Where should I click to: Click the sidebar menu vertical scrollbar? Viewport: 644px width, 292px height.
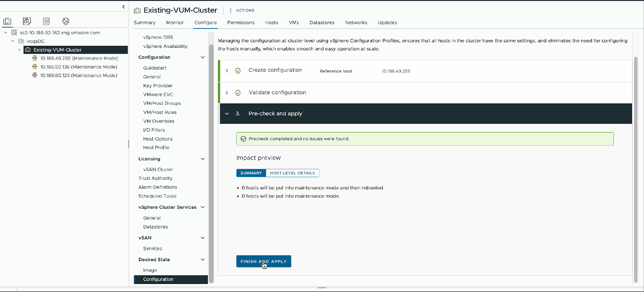pos(211,163)
